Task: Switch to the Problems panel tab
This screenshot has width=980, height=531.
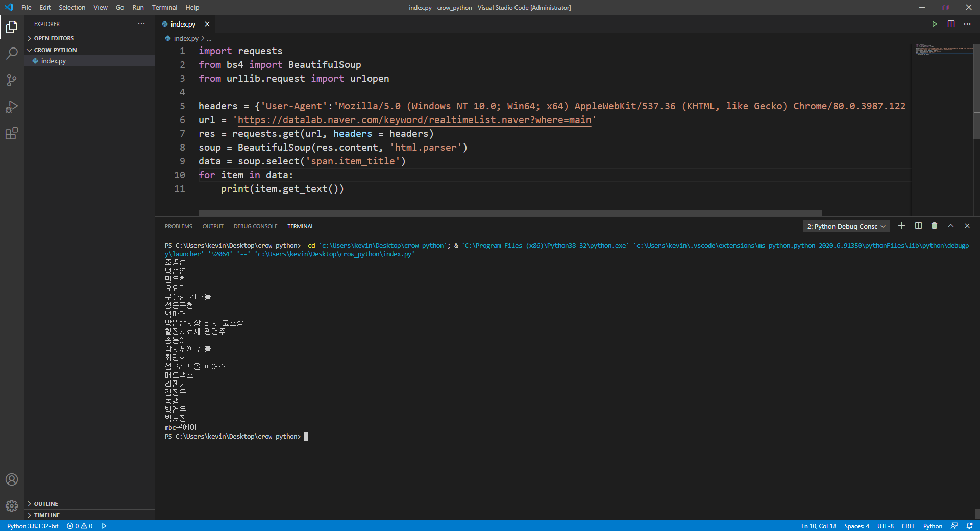Action: (179, 226)
